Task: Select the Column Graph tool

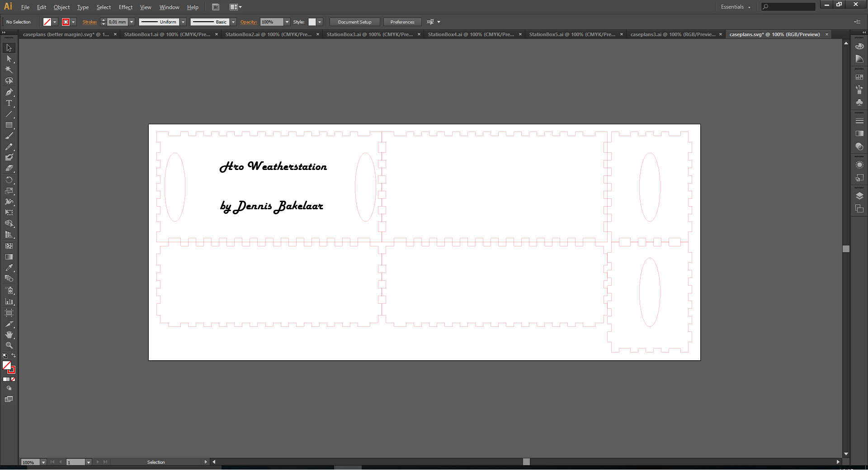Action: click(9, 301)
